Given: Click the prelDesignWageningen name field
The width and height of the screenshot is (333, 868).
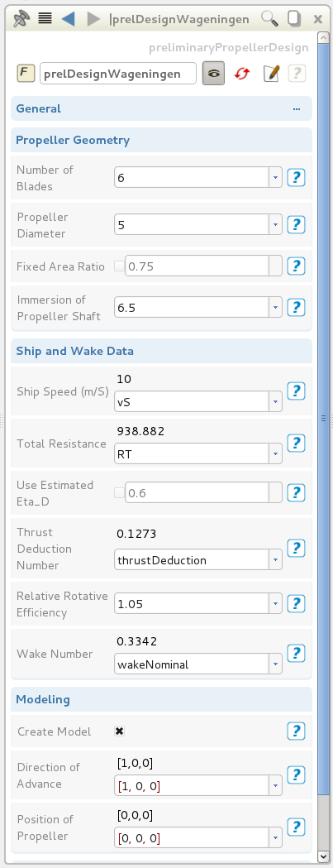Looking at the screenshot, I should point(118,73).
